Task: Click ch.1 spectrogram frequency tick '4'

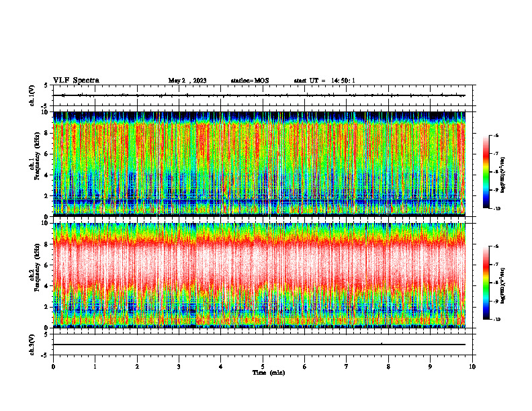Action: click(x=47, y=175)
